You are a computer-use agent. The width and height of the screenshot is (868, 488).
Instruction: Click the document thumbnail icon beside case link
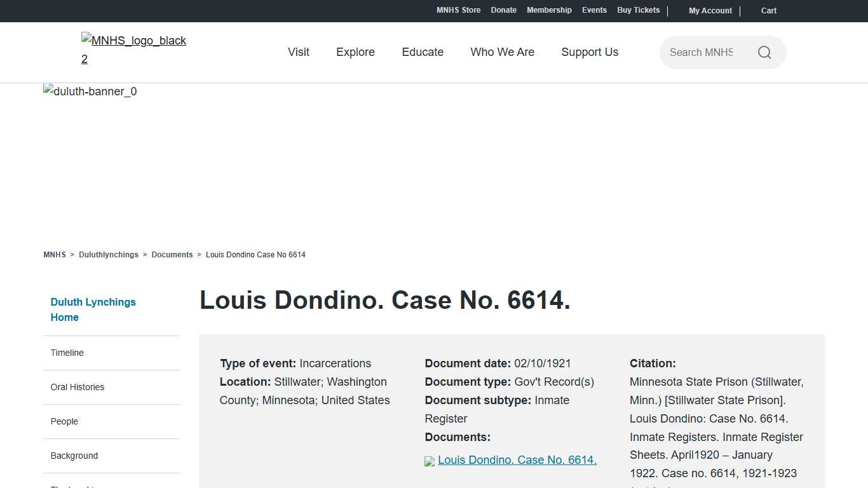[428, 461]
